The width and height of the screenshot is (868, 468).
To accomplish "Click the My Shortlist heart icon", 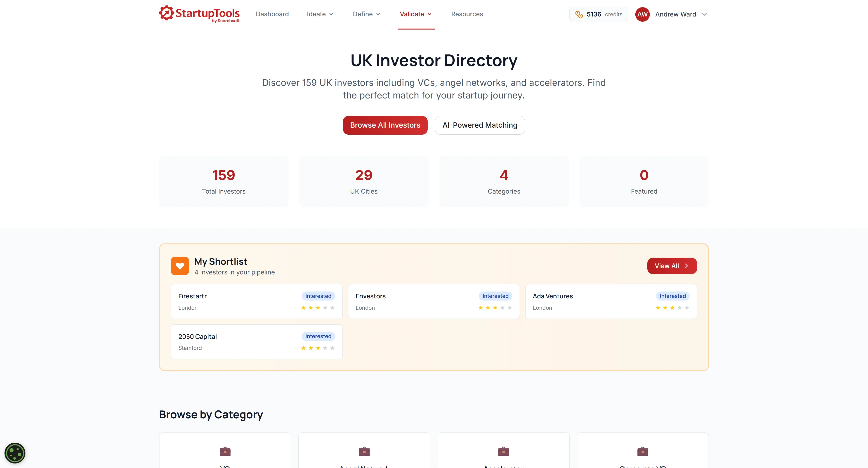I will tap(180, 266).
